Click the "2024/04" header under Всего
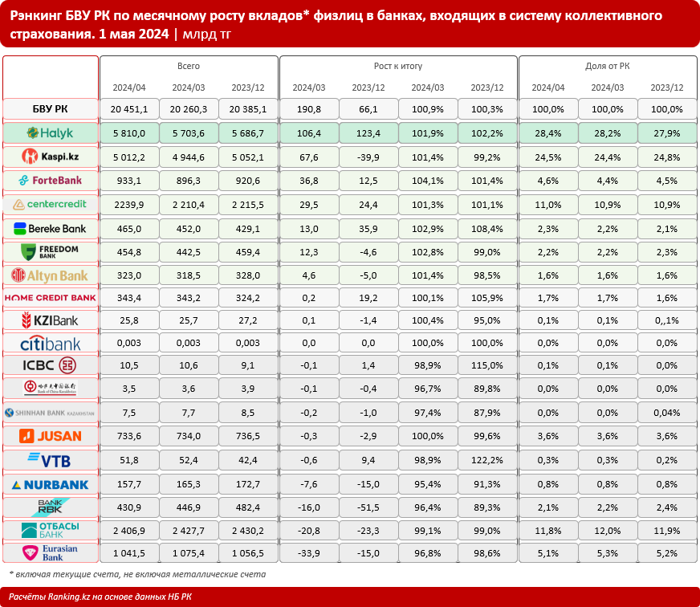The image size is (700, 607). coord(129,88)
